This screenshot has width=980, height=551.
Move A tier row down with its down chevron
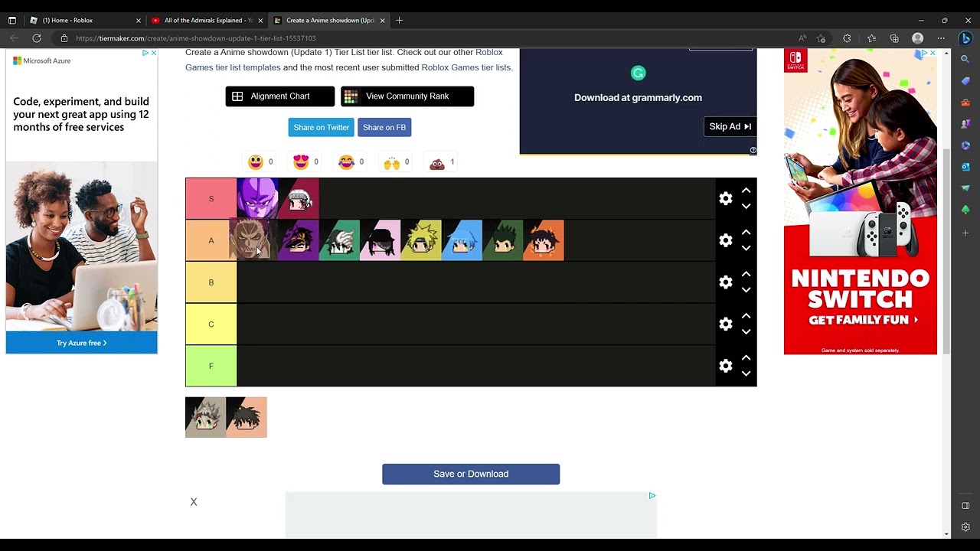pos(746,249)
